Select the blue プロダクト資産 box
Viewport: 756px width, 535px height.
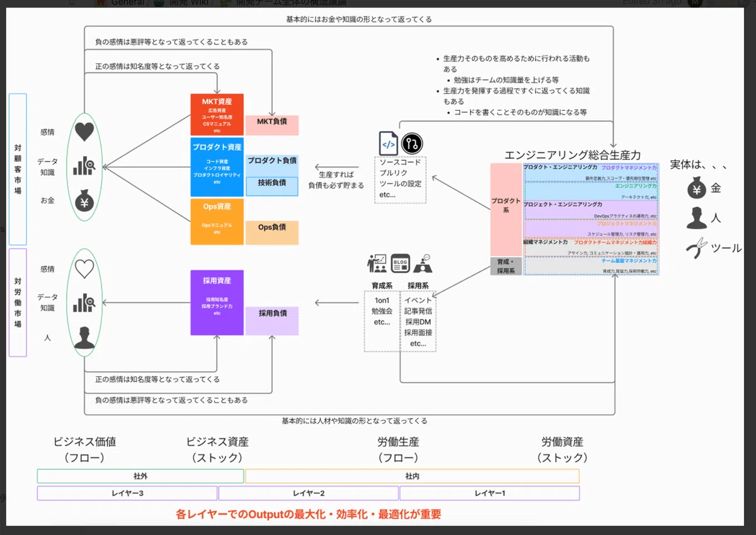(217, 167)
